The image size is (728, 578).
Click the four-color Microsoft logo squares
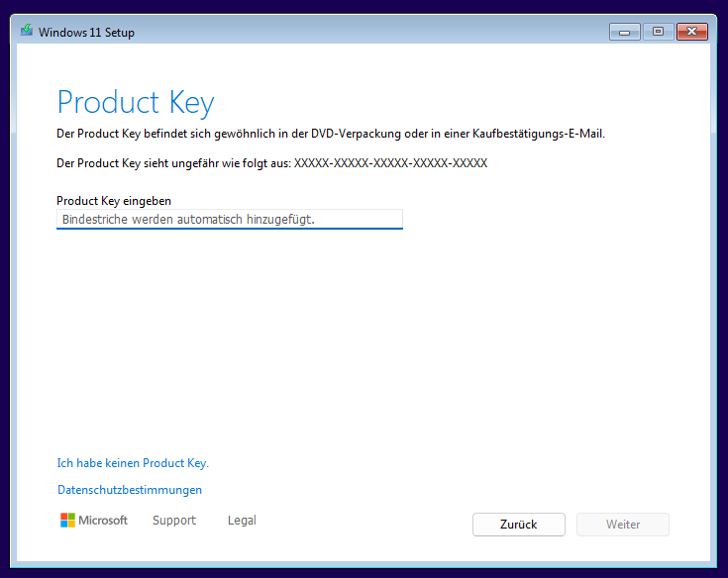67,521
